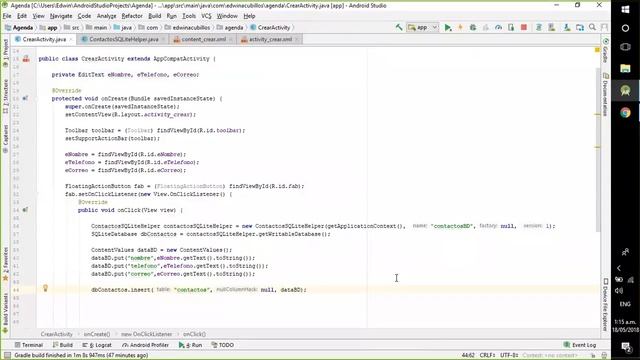Open the Navigate menu
Viewport: 640px width, 360px height.
click(x=61, y=16)
